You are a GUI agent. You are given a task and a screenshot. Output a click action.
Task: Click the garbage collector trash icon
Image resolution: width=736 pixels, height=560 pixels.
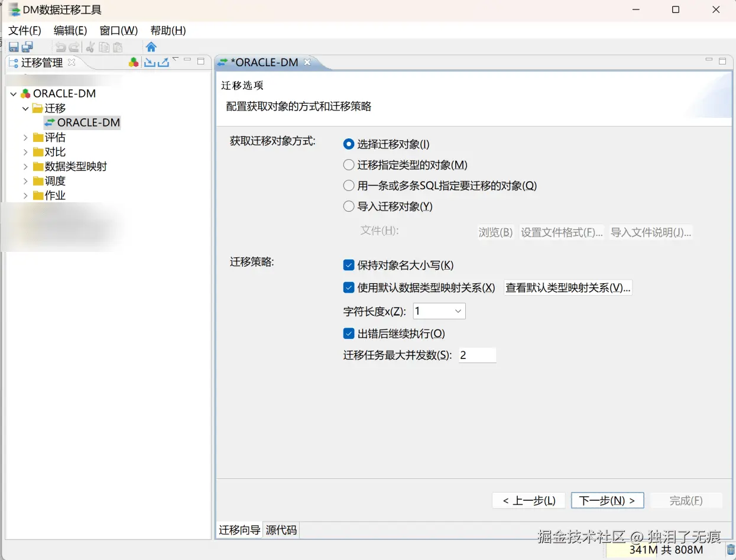731,550
